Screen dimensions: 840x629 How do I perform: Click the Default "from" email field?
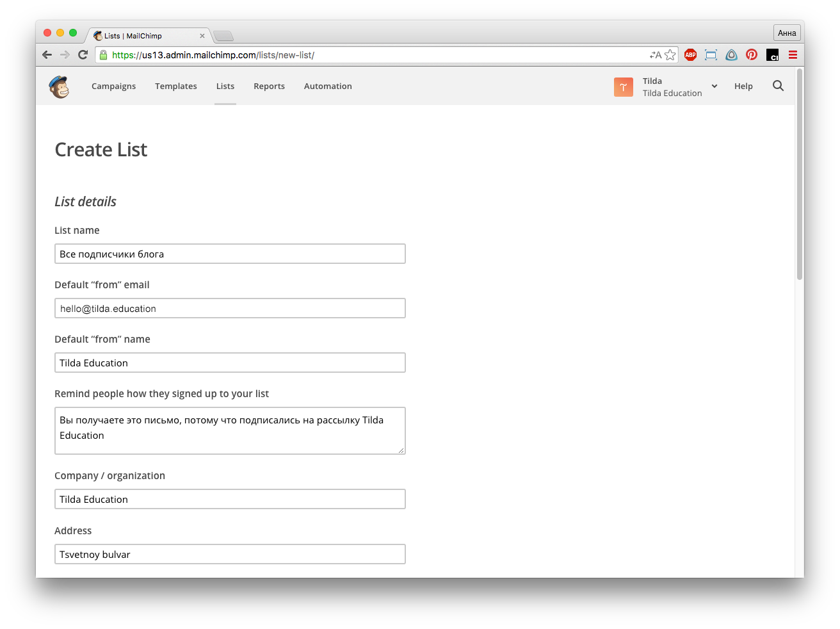(230, 309)
